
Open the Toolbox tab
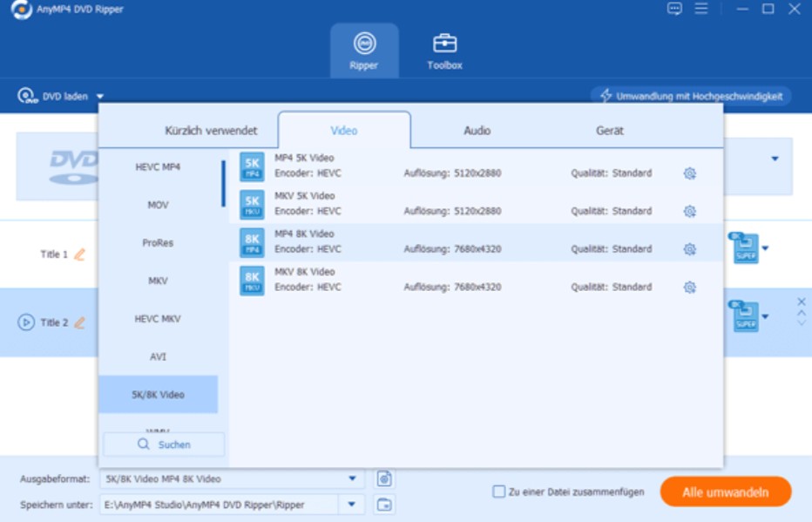coord(445,51)
